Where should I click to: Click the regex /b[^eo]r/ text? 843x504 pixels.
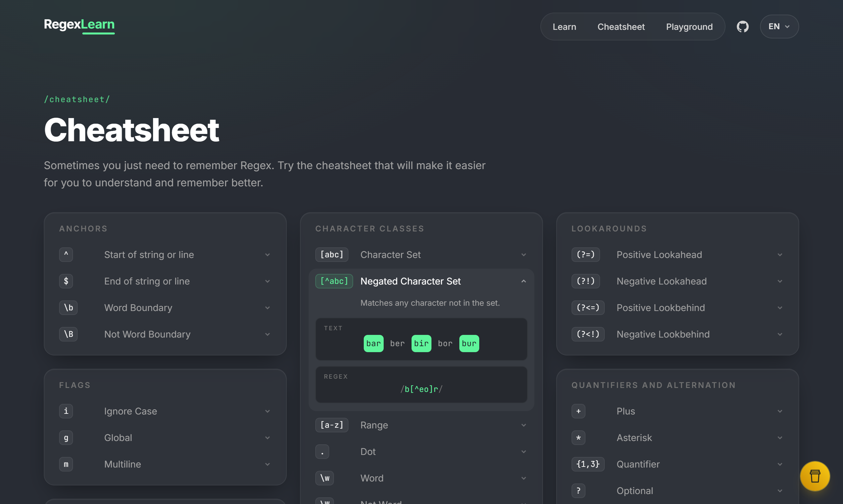pyautogui.click(x=421, y=389)
